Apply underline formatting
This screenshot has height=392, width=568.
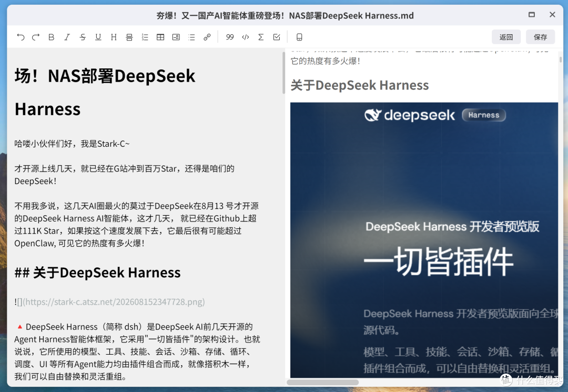pyautogui.click(x=98, y=37)
